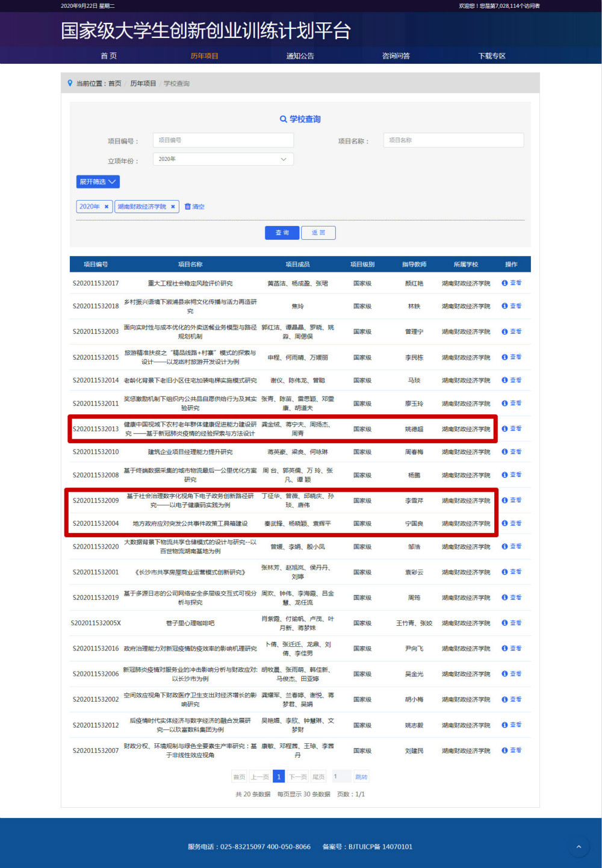Focus the 项目名称 input field
602x868 pixels.
[453, 140]
